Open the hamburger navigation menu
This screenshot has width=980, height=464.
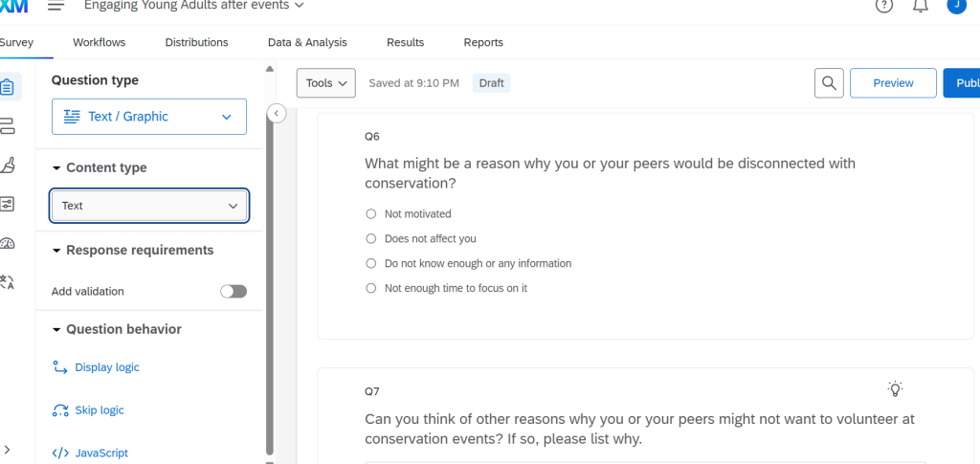click(x=56, y=6)
